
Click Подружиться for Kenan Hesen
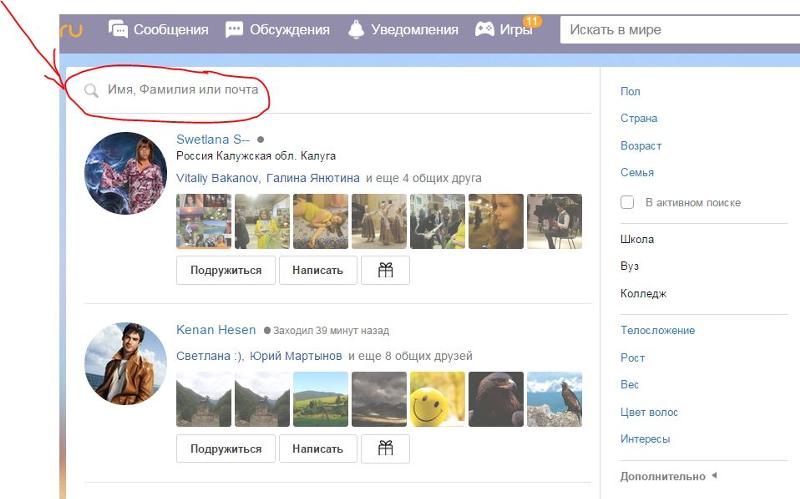226,448
